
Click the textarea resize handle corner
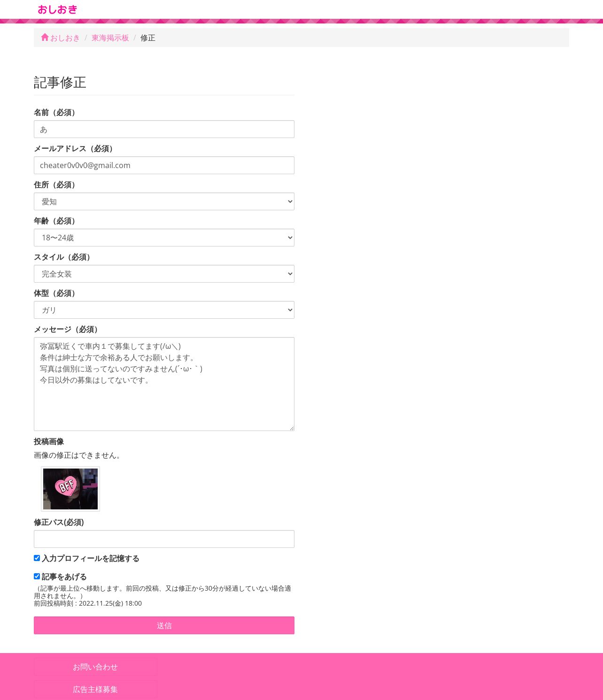(292, 428)
